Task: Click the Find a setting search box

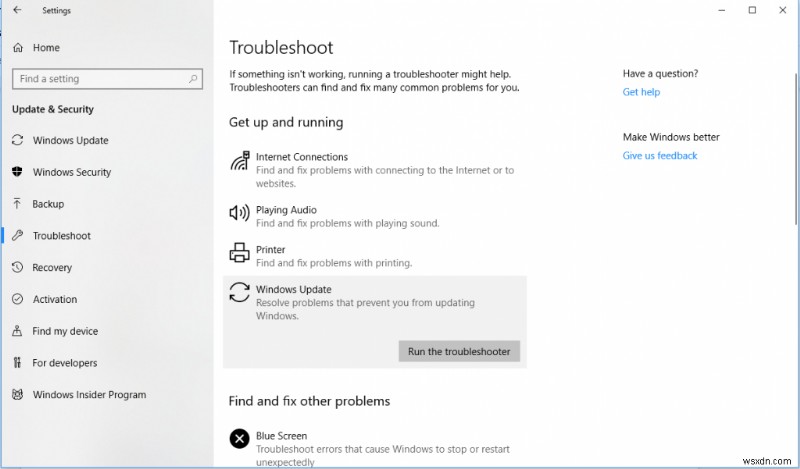Action: pos(107,79)
